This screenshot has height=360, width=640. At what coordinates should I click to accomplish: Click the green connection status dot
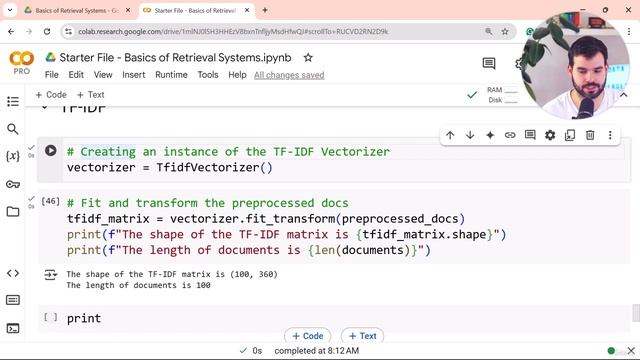pos(611,351)
